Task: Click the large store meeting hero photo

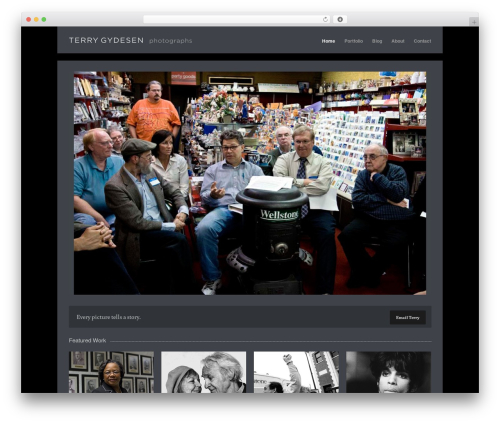Action: pyautogui.click(x=250, y=183)
